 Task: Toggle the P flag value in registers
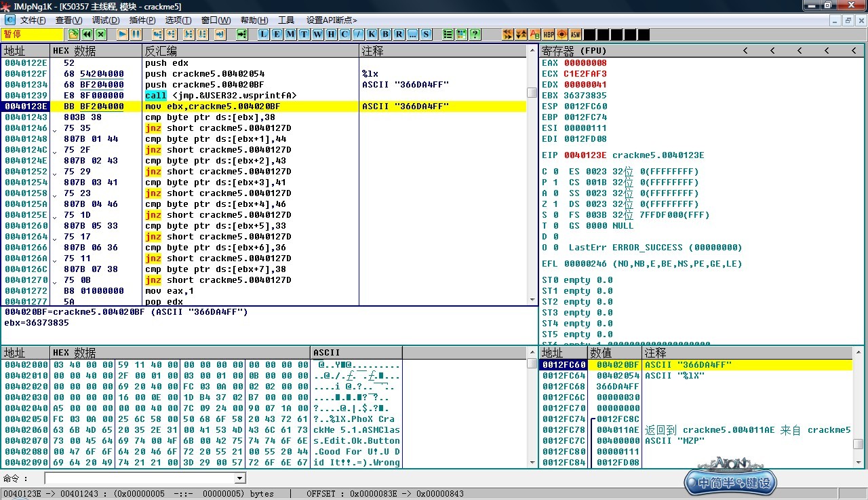[x=557, y=182]
